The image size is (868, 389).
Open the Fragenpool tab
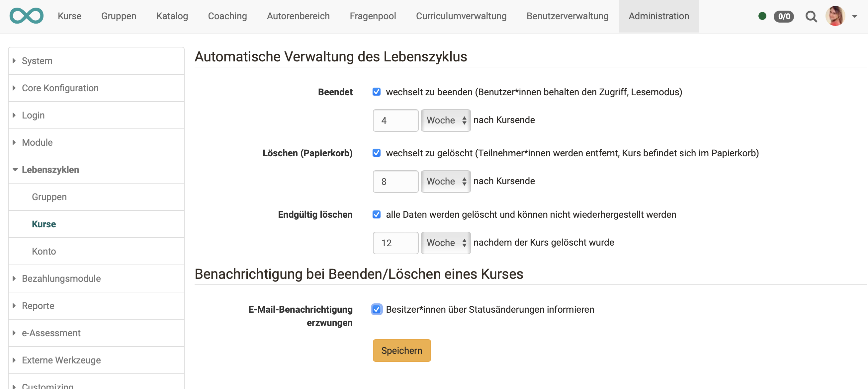click(x=373, y=16)
